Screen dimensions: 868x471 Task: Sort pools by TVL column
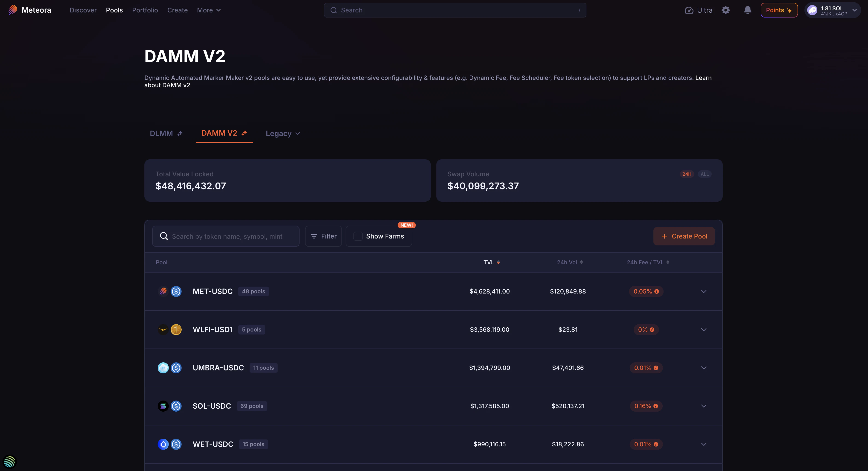pos(491,262)
